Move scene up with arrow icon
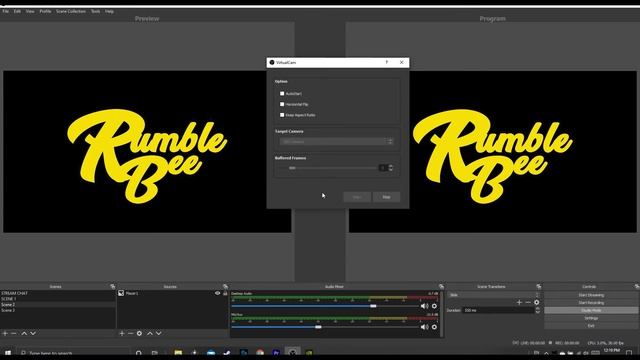Viewport: 640px width, 360px height. (x=24, y=333)
